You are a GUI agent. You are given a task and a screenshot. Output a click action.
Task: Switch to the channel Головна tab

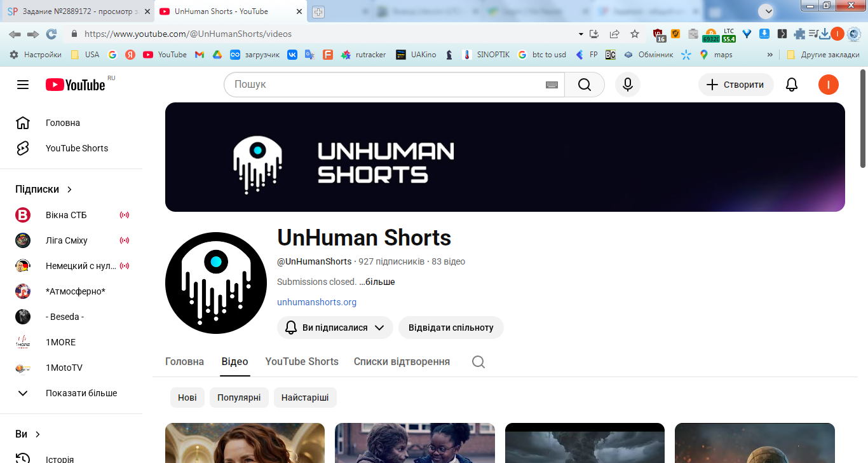coord(184,362)
